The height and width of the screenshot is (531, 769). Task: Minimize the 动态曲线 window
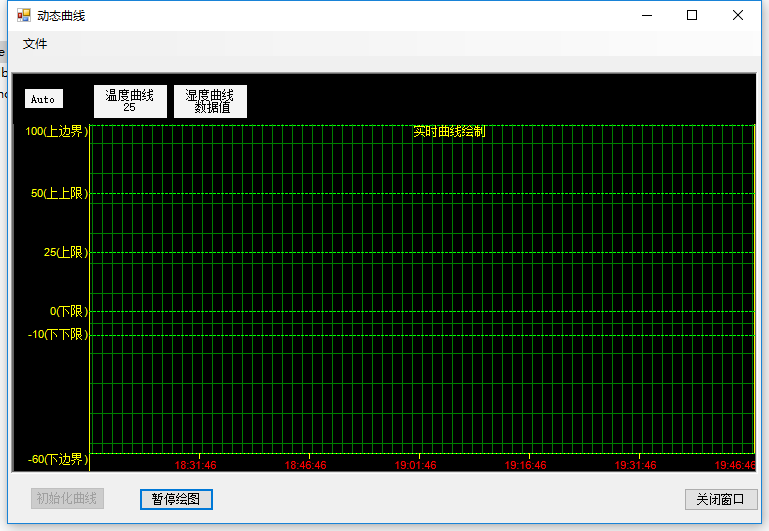coord(647,16)
